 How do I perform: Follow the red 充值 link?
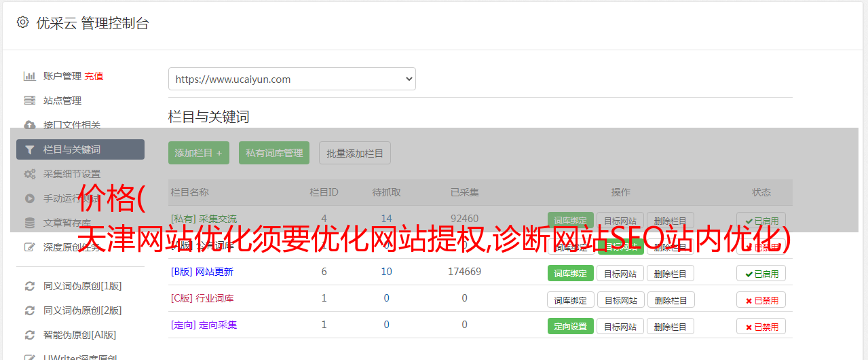pyautogui.click(x=94, y=76)
